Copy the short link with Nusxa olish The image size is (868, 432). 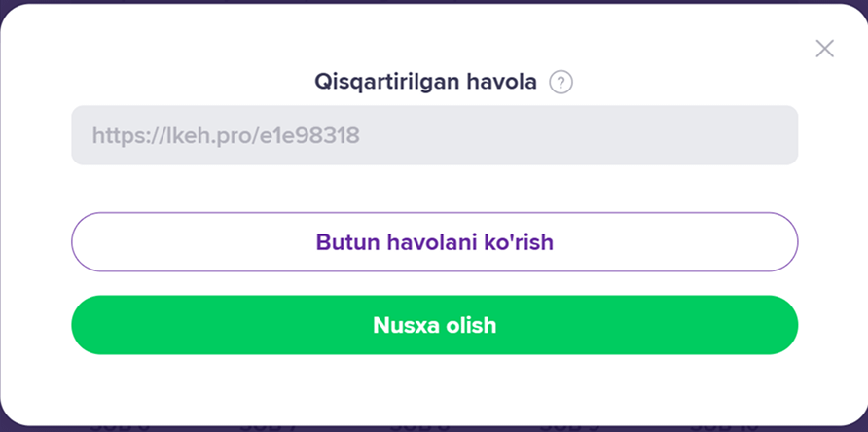pos(434,325)
